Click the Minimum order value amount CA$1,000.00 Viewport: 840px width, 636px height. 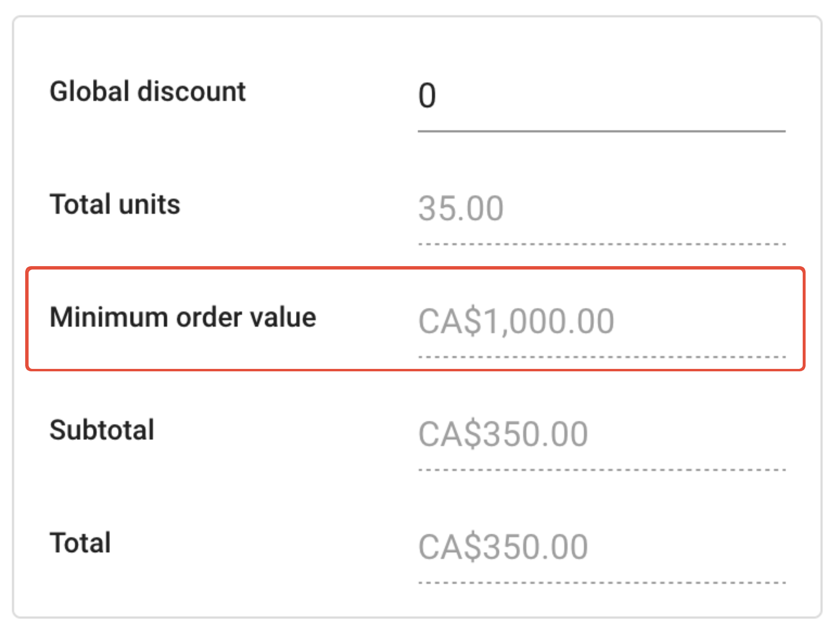click(x=516, y=321)
